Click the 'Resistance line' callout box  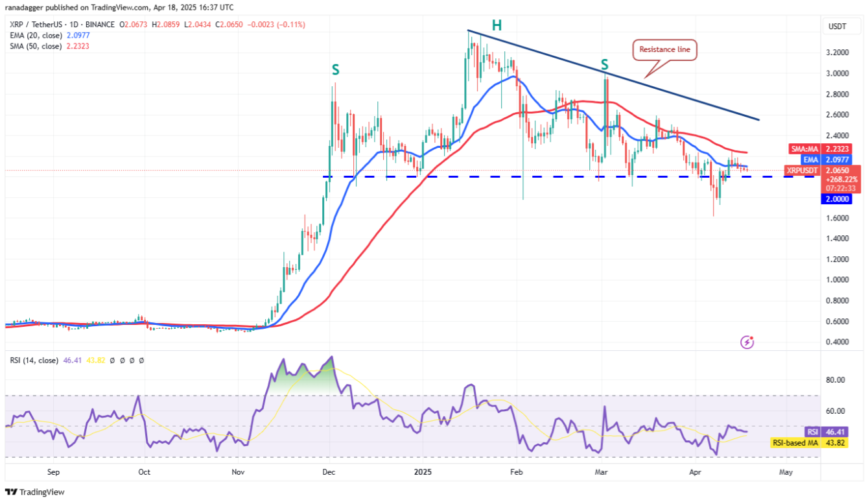point(664,50)
